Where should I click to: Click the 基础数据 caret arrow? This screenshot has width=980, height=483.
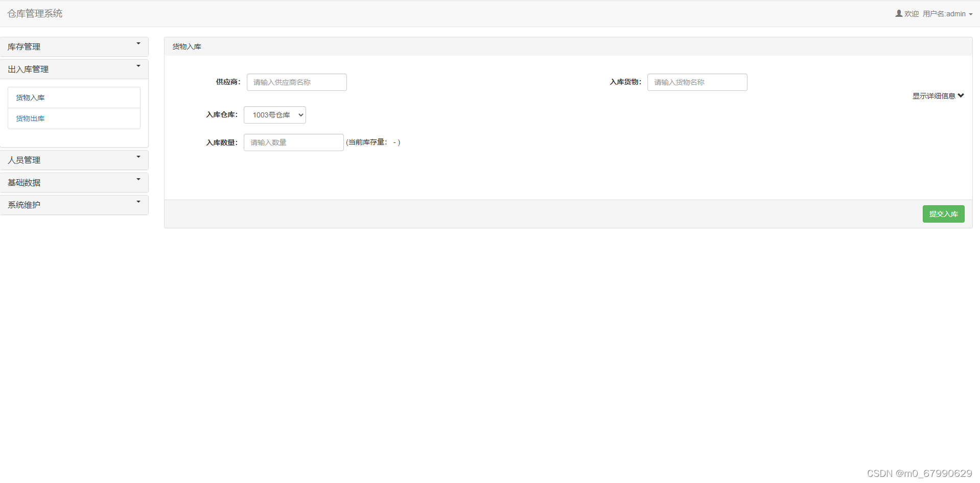(138, 179)
